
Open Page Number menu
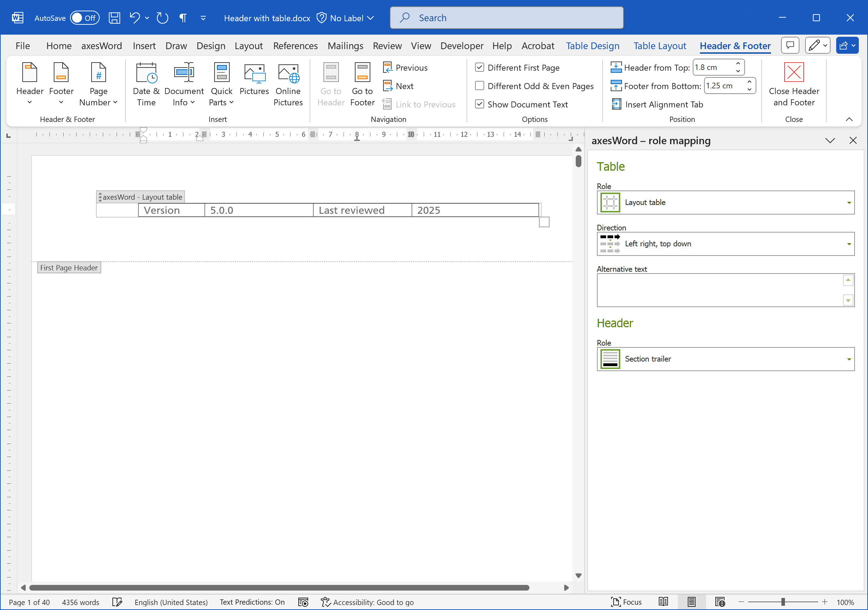[x=98, y=84]
